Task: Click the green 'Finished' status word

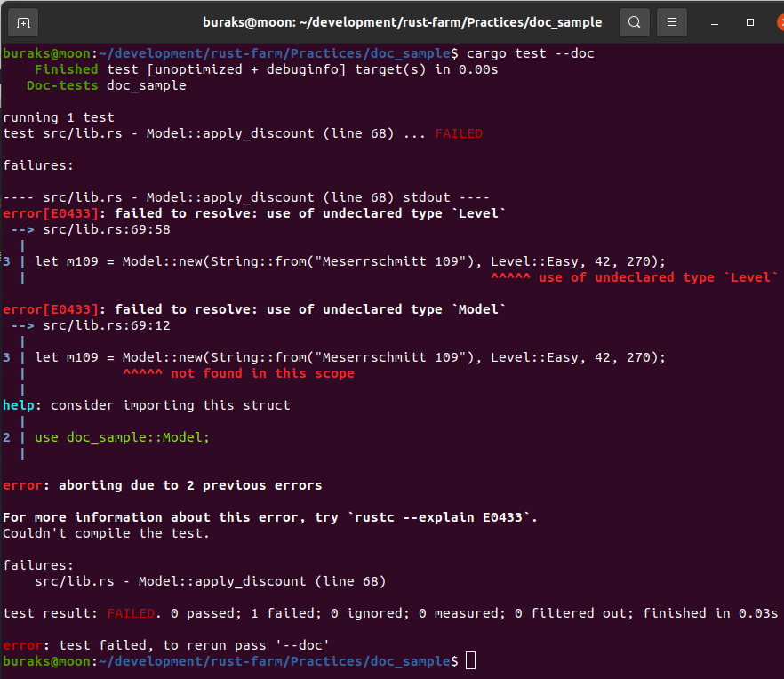Action: (66, 69)
